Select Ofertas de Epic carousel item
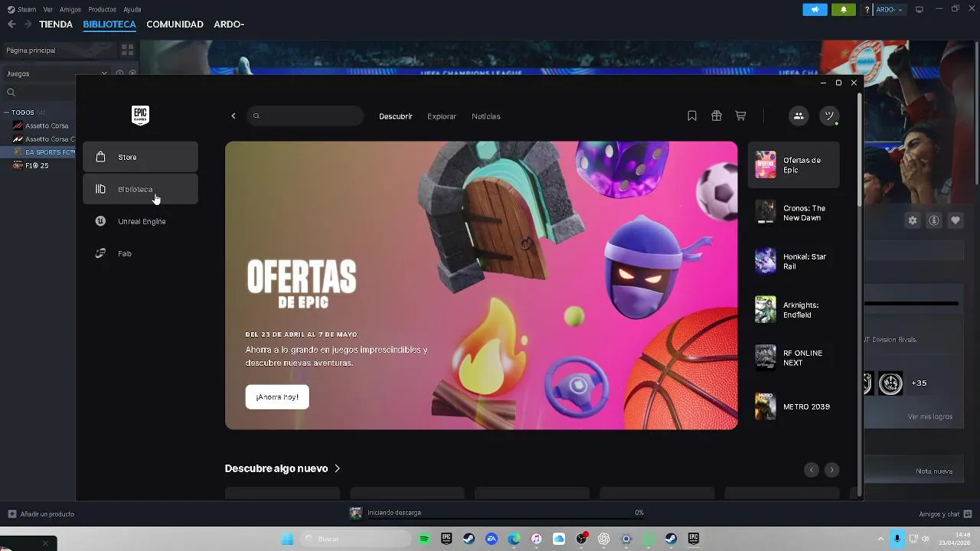The image size is (980, 551). click(x=794, y=165)
